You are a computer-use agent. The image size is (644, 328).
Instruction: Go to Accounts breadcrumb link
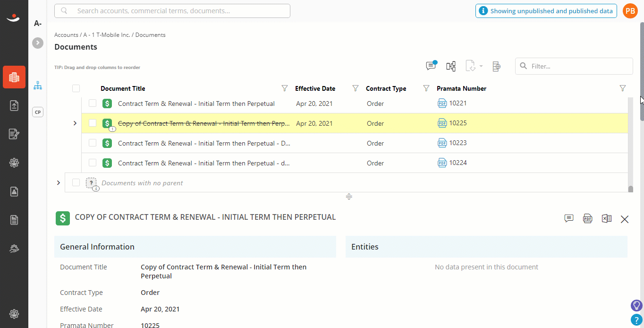66,35
